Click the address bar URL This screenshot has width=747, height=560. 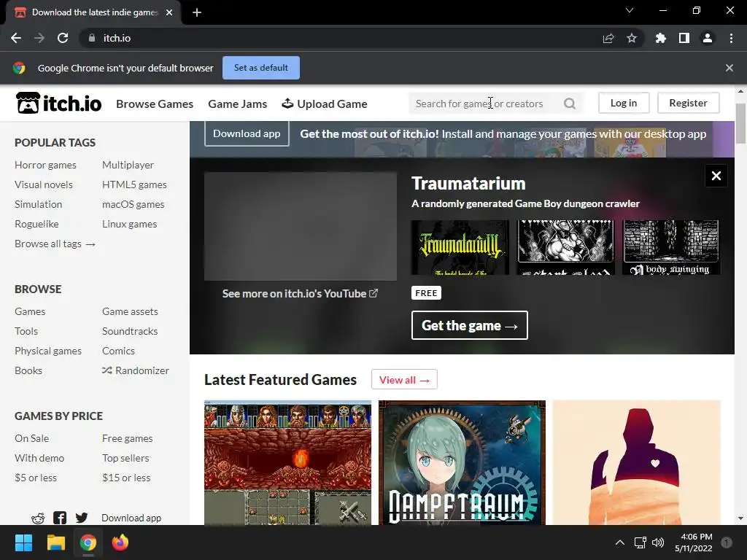click(117, 38)
